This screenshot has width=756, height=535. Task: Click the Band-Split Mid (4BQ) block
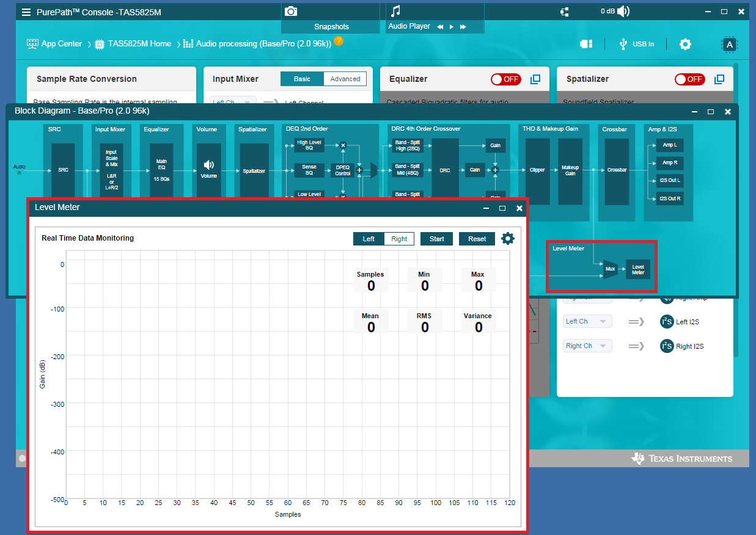pyautogui.click(x=408, y=170)
